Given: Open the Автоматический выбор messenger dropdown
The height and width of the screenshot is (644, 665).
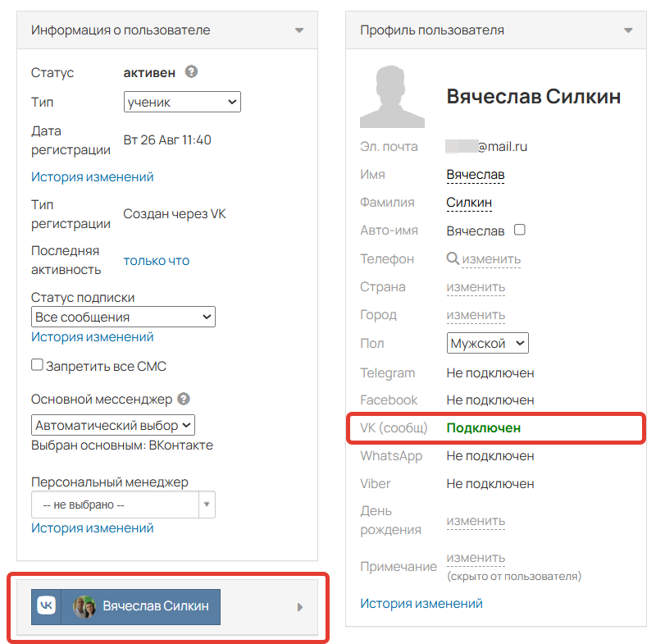Looking at the screenshot, I should coord(113,425).
